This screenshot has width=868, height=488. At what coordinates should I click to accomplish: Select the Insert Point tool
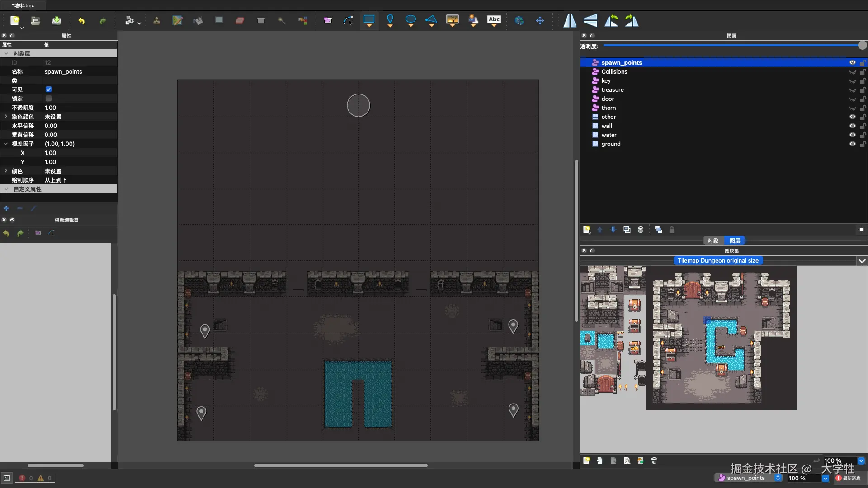click(390, 19)
